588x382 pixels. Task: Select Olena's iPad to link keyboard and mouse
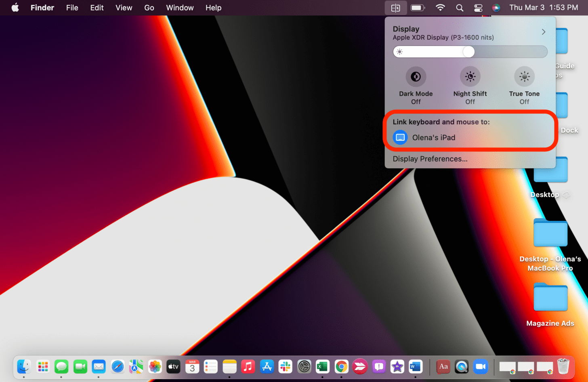click(x=434, y=137)
